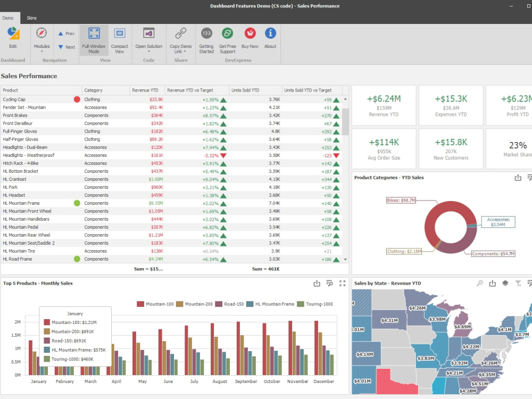Click the grid scroll-up arrow
Viewport: 532px width, 399px height.
pyautogui.click(x=345, y=99)
